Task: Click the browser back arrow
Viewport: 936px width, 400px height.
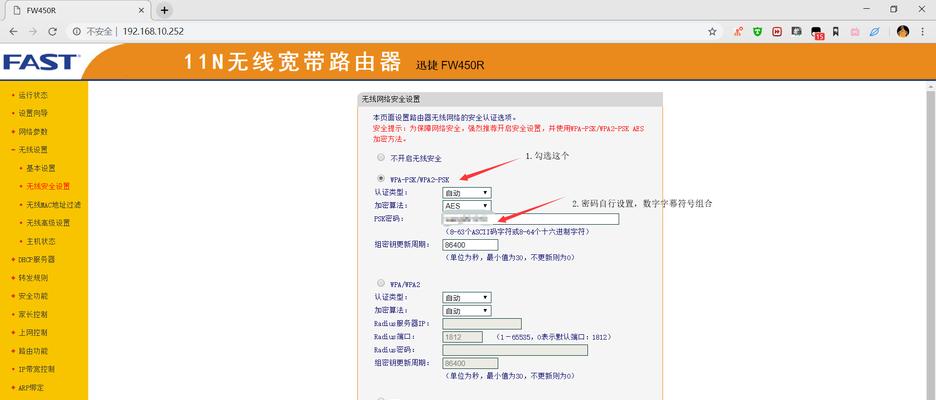Action: click(x=13, y=32)
